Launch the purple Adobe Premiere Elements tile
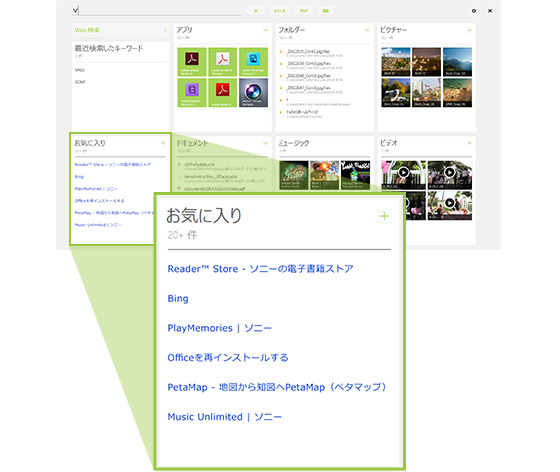This screenshot has width=560, height=472. 192,93
